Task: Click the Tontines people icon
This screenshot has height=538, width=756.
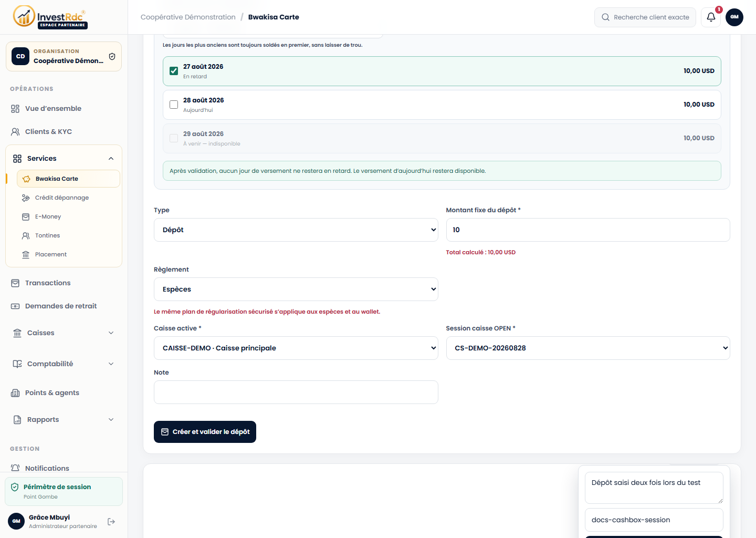Action: tap(26, 236)
